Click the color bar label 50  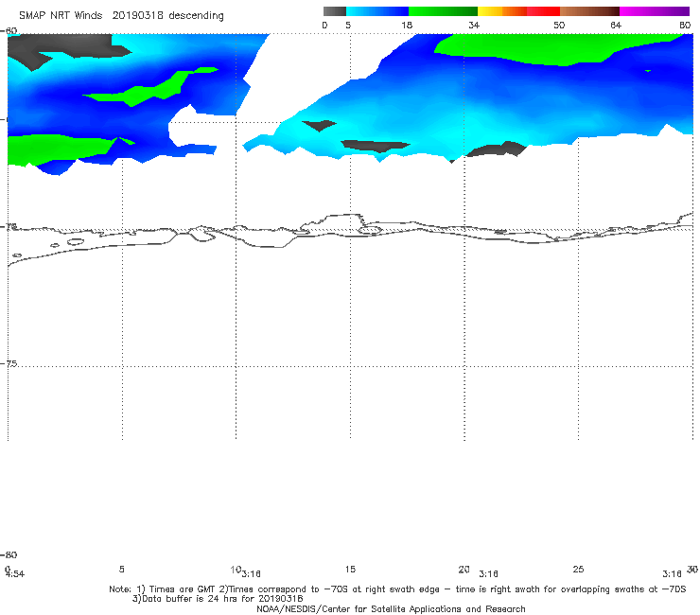(x=559, y=25)
